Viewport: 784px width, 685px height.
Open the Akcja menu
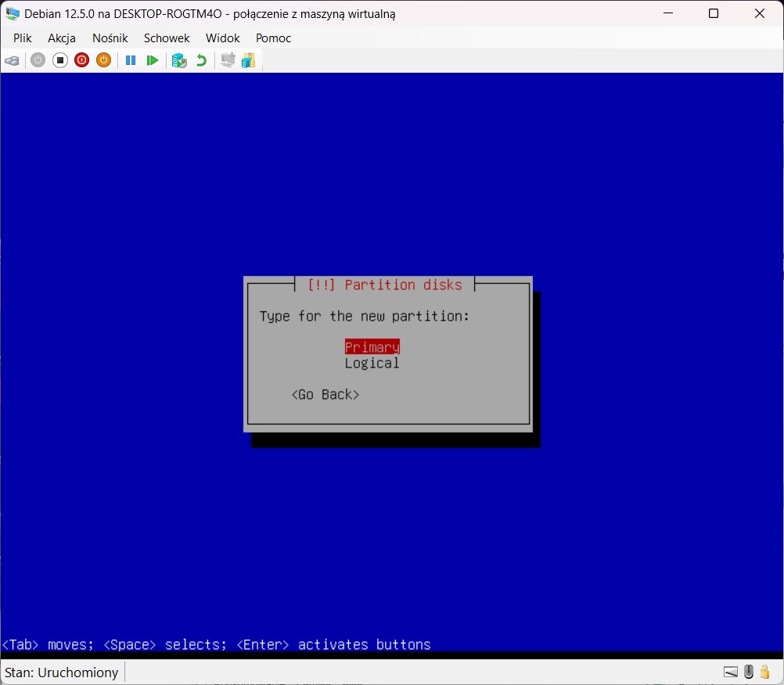pos(62,38)
